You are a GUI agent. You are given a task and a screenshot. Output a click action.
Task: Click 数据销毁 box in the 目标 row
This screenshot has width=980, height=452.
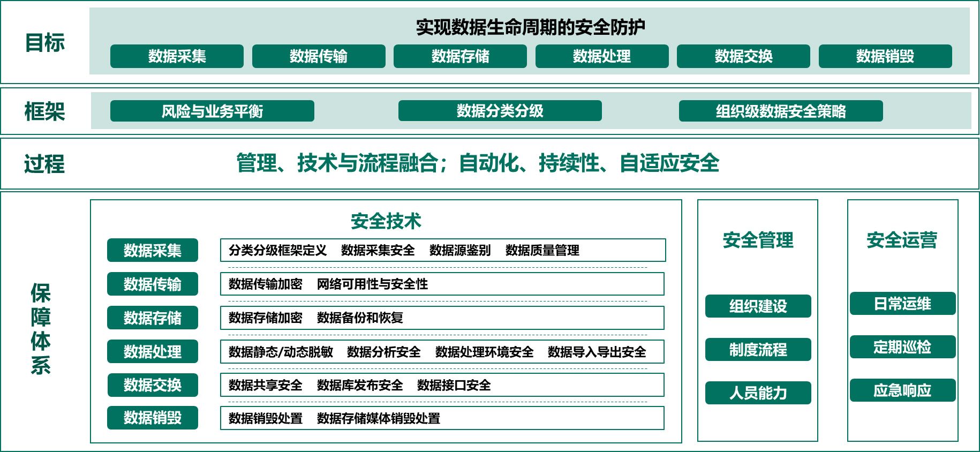885,56
